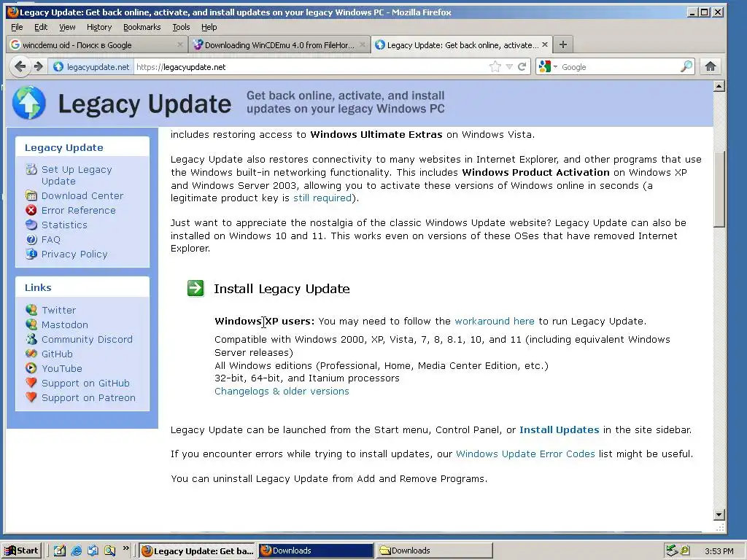Image resolution: width=747 pixels, height=560 pixels.
Task: Click the scrollbar up arrow
Action: point(719,86)
